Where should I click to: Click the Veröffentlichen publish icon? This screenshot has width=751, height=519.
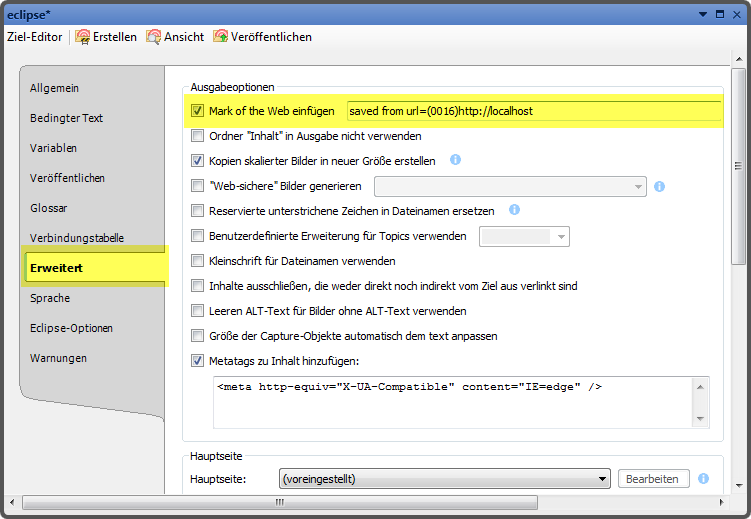coord(221,37)
